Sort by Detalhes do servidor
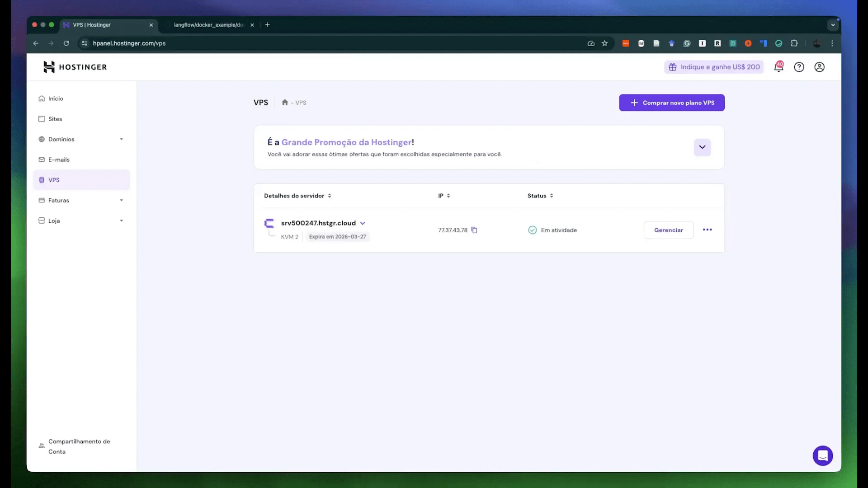Image resolution: width=868 pixels, height=488 pixels. pos(297,196)
